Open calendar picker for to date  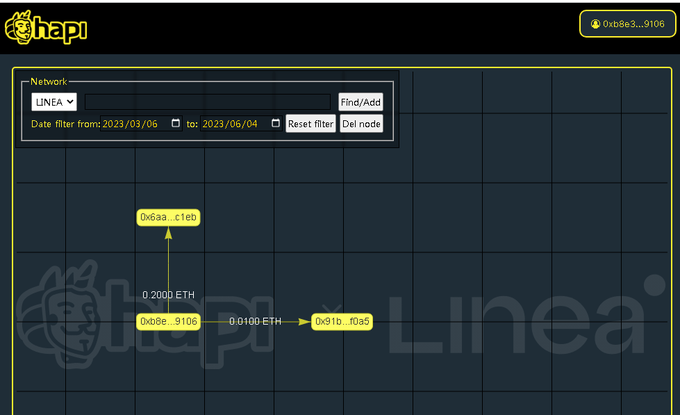pos(275,123)
